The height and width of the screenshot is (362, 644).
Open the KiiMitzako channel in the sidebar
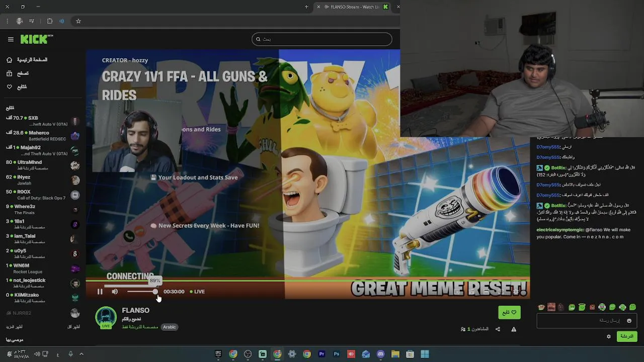click(43, 298)
